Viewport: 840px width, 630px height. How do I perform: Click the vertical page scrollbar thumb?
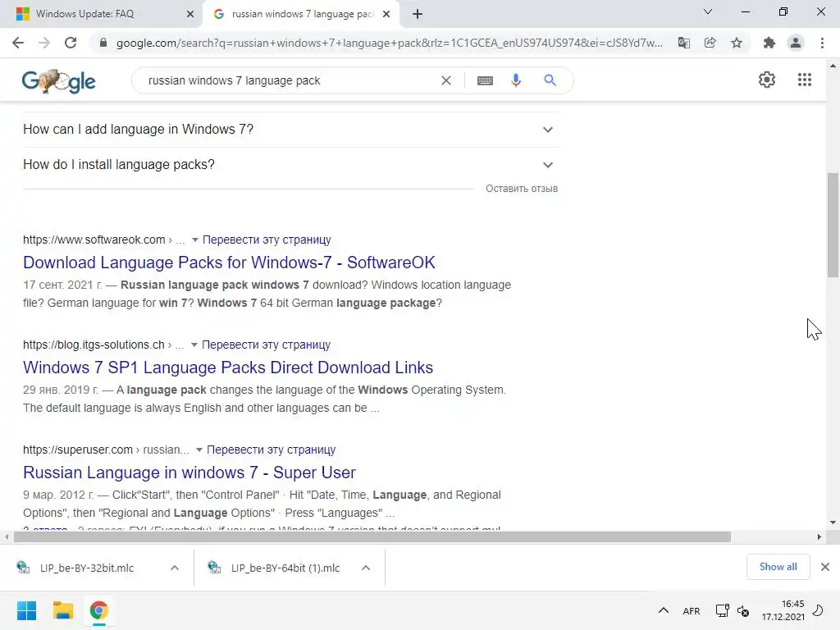[x=833, y=225]
